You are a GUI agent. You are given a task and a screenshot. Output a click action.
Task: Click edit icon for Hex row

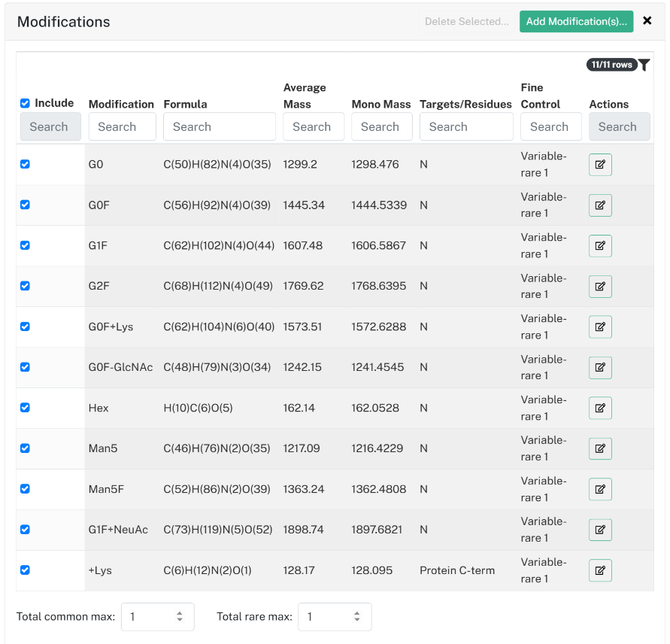pos(600,408)
